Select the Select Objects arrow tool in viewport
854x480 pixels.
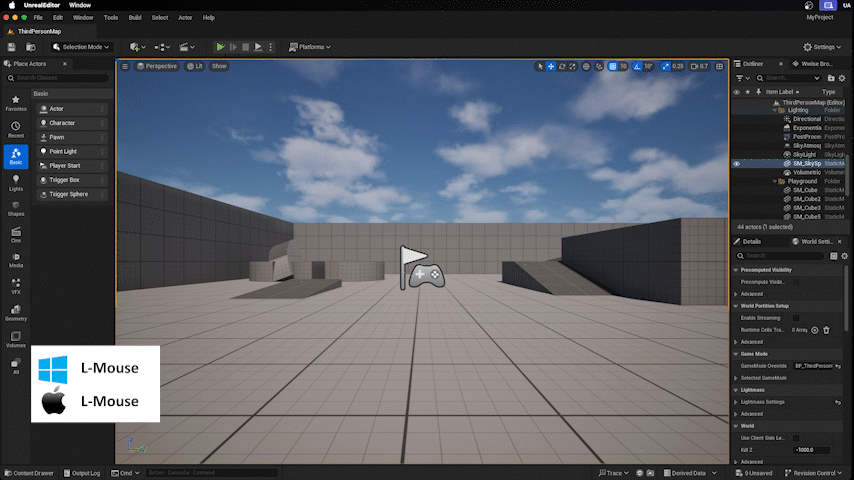coord(540,66)
